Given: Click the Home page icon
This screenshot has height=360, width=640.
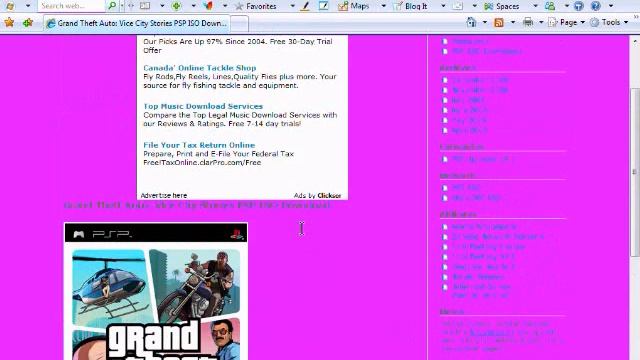Looking at the screenshot, I should (471, 22).
